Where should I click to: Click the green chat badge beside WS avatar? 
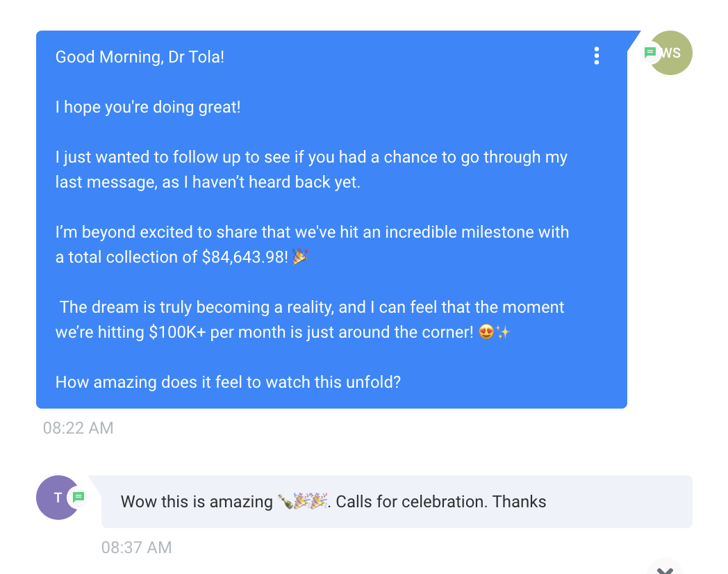650,52
